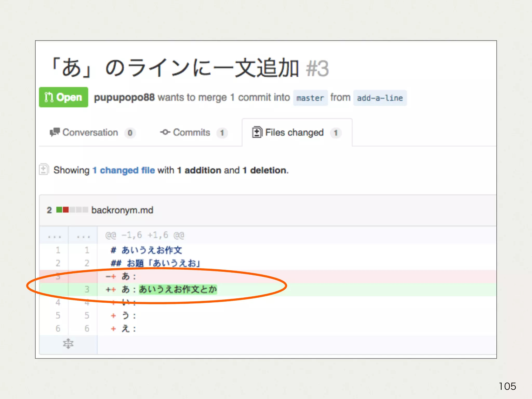
Task: Click the Files changed count badge 1
Action: (x=336, y=133)
